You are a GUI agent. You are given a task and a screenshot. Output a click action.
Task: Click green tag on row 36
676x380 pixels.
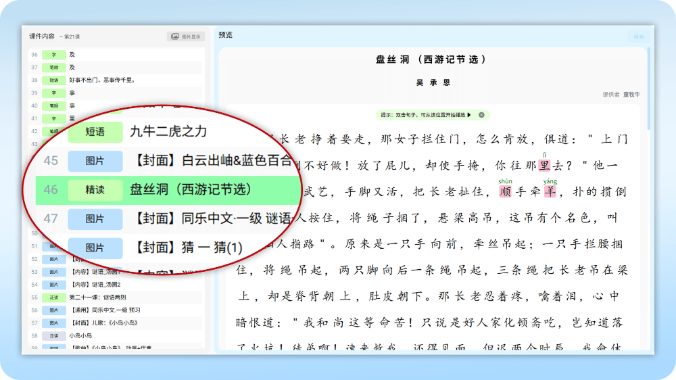point(54,55)
